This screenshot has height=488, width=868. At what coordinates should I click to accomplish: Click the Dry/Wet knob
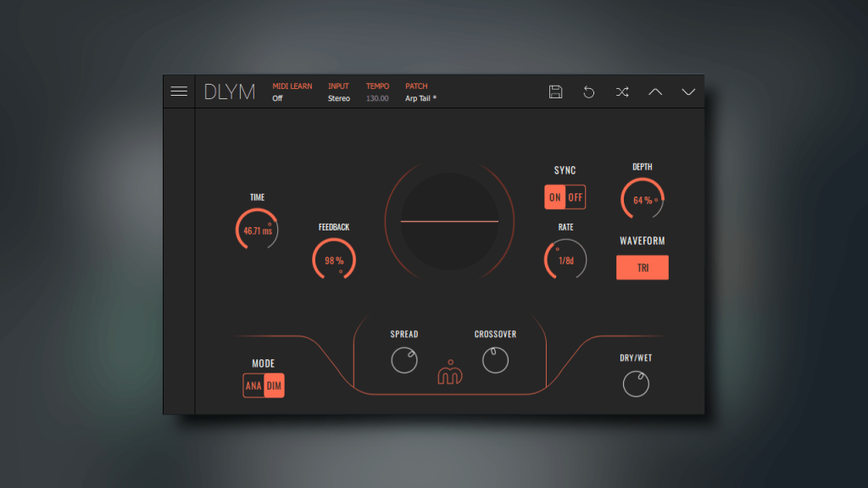pyautogui.click(x=636, y=384)
